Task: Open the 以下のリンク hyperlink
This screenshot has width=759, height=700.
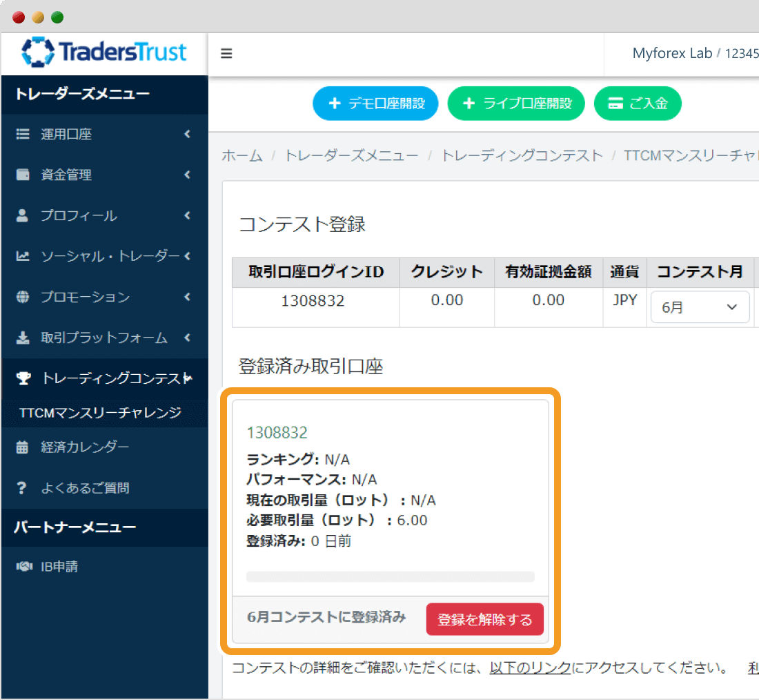Action: point(530,668)
